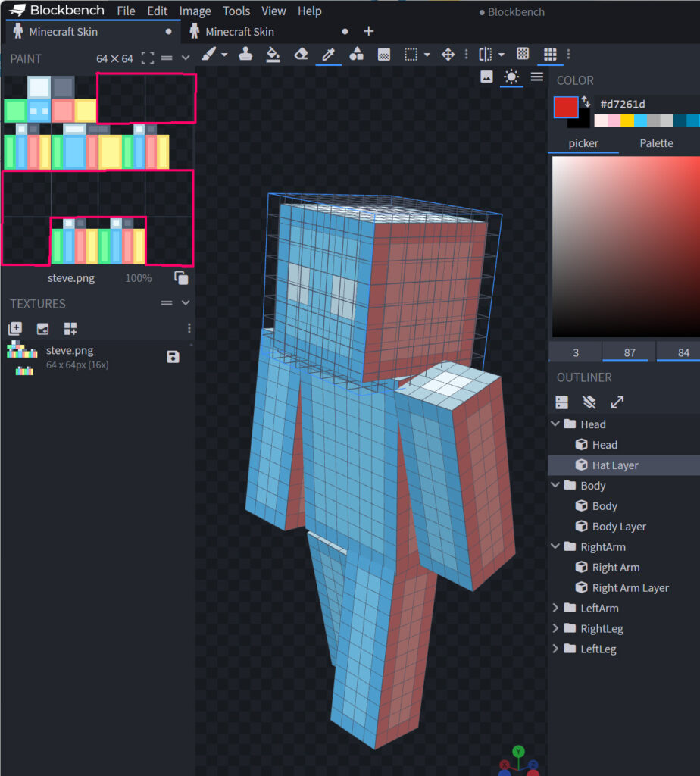700x776 pixels.
Task: Click the red main color swatch
Action: 565,107
